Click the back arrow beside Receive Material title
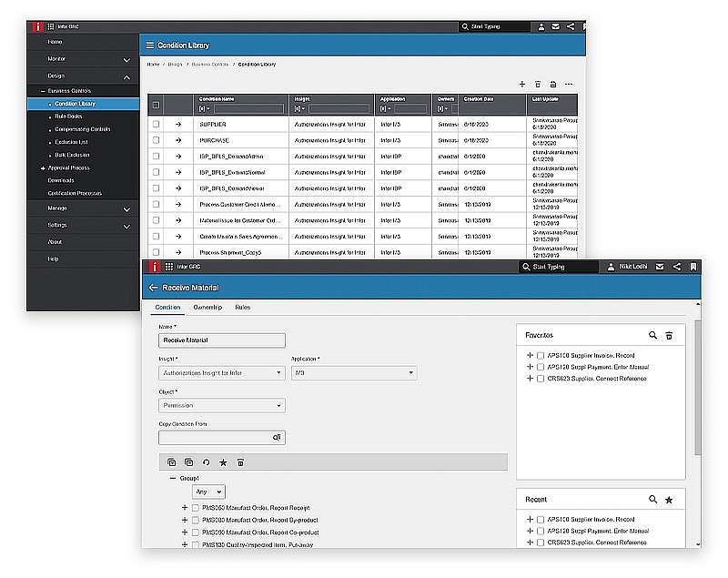728x578 pixels. [153, 288]
